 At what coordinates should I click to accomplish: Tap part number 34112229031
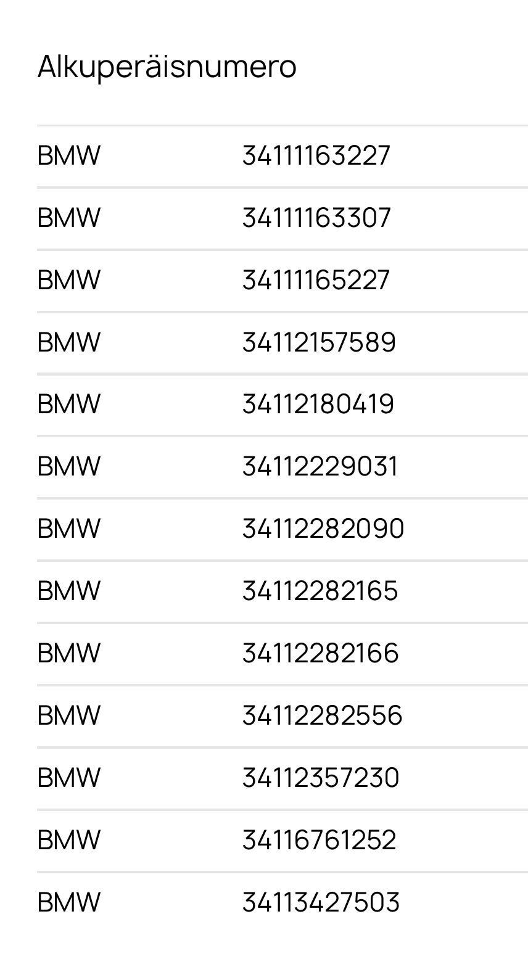(x=320, y=466)
